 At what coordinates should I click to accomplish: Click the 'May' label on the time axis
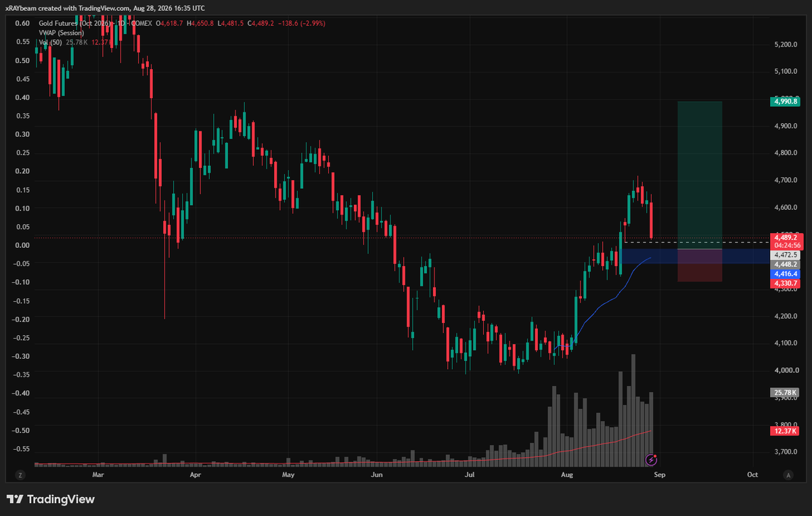pos(289,475)
